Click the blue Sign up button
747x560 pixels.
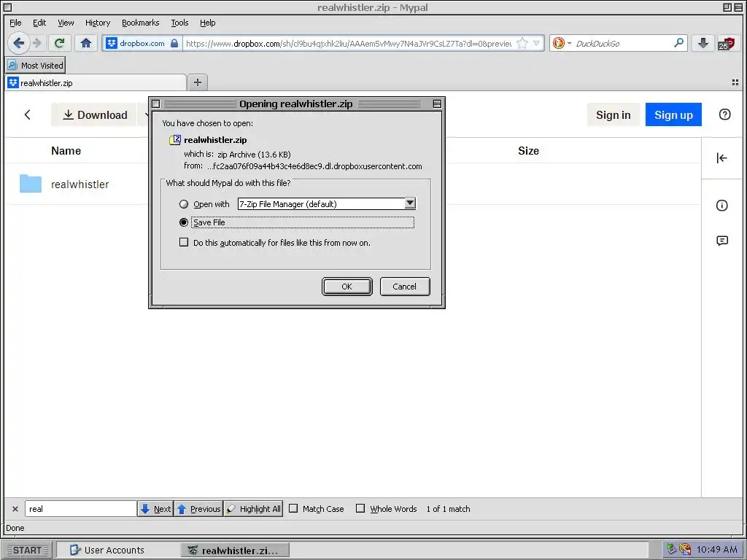point(673,114)
